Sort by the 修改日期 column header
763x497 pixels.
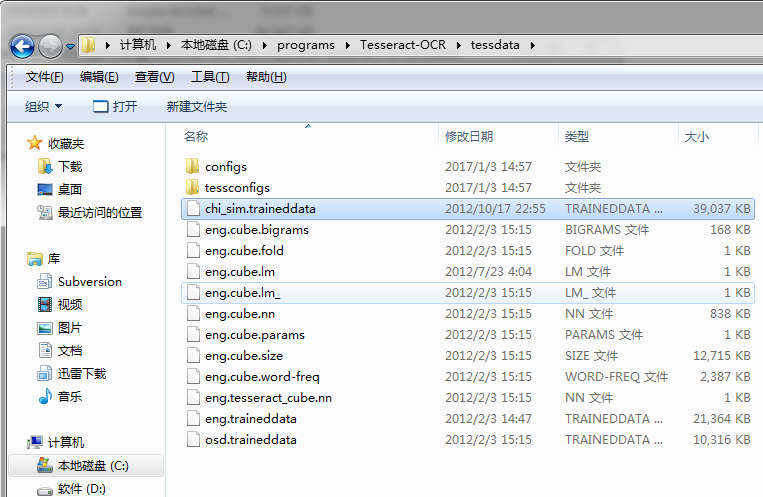point(469,136)
